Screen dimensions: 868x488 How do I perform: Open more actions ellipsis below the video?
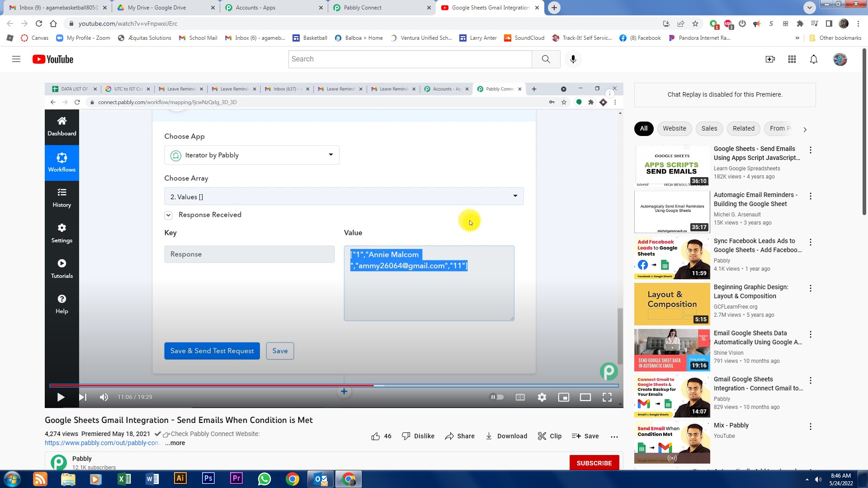[x=614, y=436]
